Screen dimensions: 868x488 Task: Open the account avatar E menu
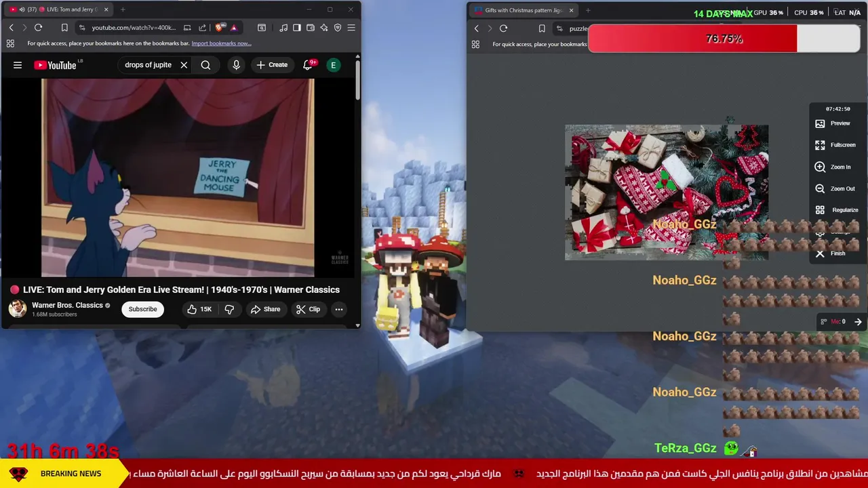(x=333, y=65)
